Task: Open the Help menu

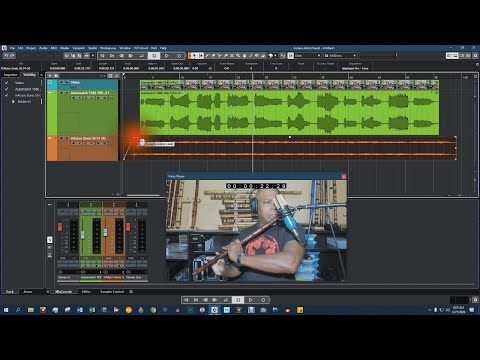Action: click(163, 48)
